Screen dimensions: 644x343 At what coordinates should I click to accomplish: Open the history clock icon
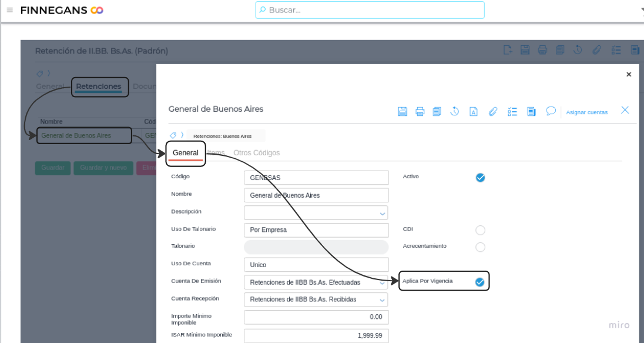click(455, 111)
